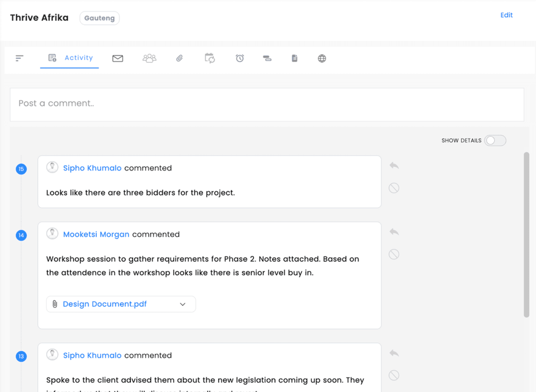Open the sort filter lines menu
This screenshot has width=536, height=392.
click(x=19, y=58)
